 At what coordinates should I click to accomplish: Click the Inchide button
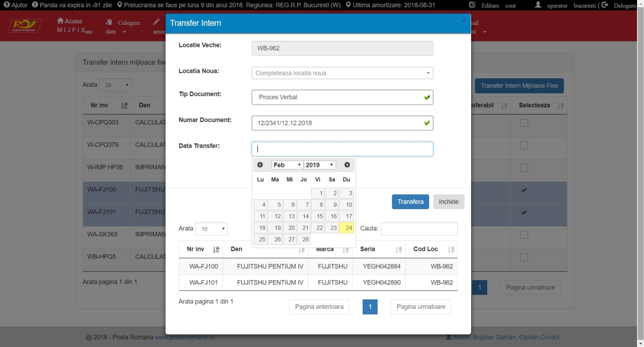(x=448, y=202)
